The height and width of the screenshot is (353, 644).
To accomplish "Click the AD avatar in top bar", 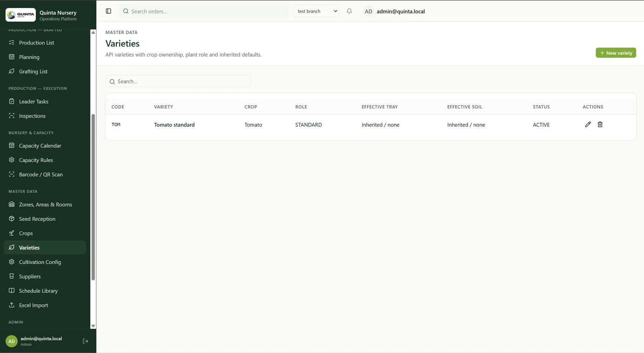I will (x=368, y=11).
